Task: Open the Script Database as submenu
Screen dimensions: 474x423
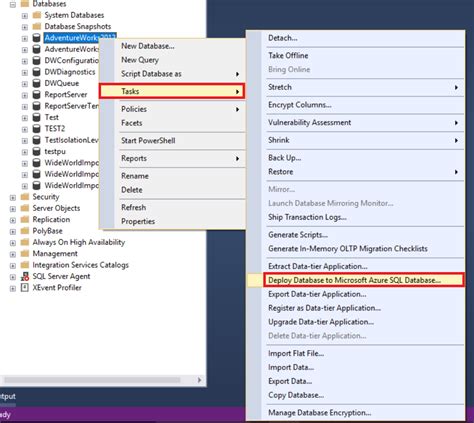Action: (x=172, y=74)
